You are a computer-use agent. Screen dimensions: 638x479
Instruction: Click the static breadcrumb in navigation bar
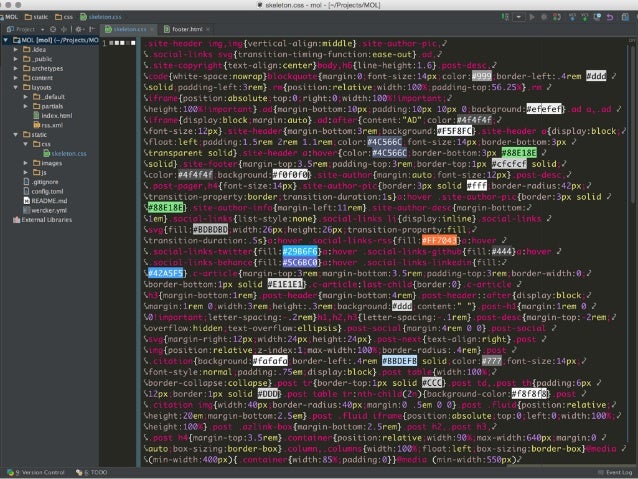click(41, 17)
